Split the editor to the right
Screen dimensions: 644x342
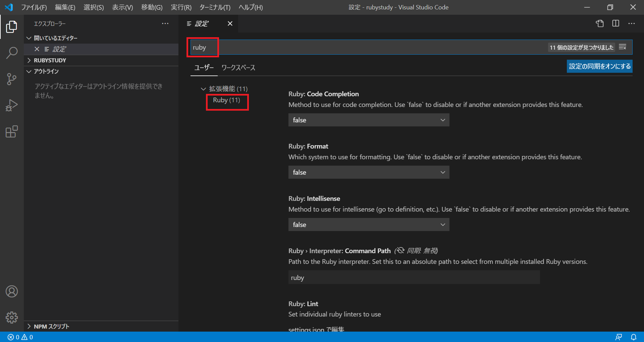click(x=615, y=23)
